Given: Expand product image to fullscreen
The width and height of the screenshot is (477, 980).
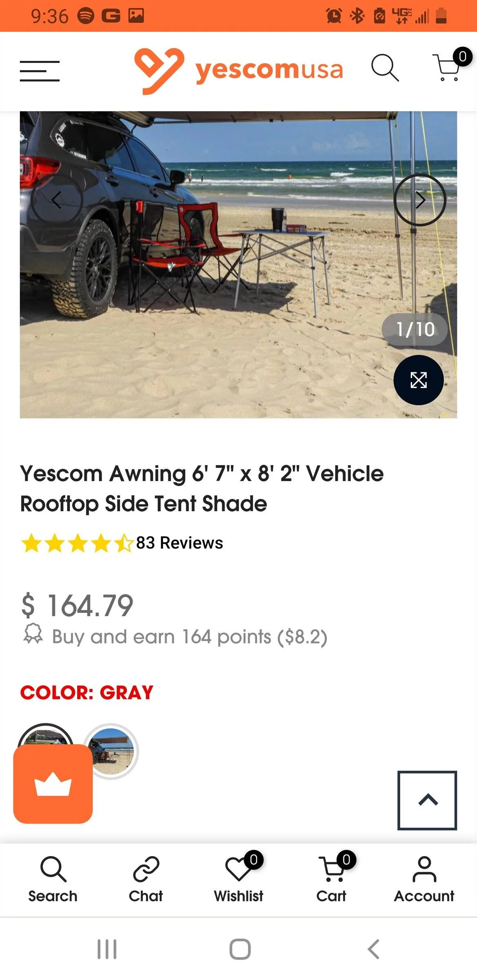Looking at the screenshot, I should (x=419, y=380).
